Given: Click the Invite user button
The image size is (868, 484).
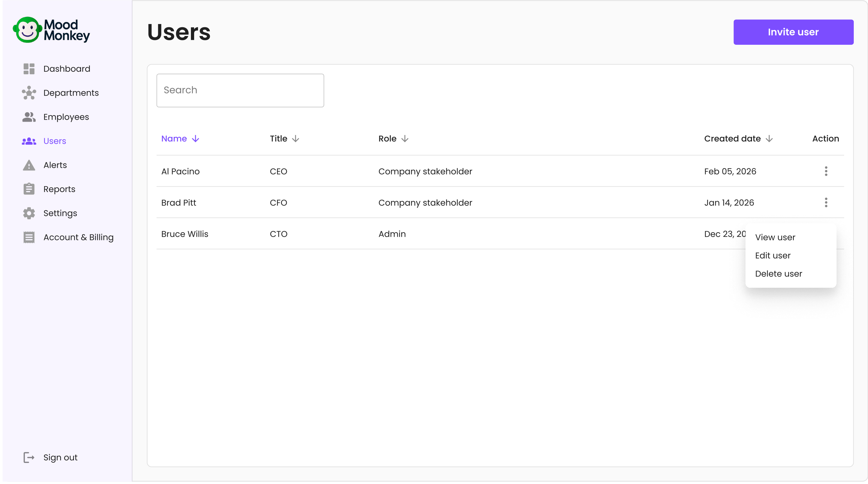Looking at the screenshot, I should tap(793, 32).
